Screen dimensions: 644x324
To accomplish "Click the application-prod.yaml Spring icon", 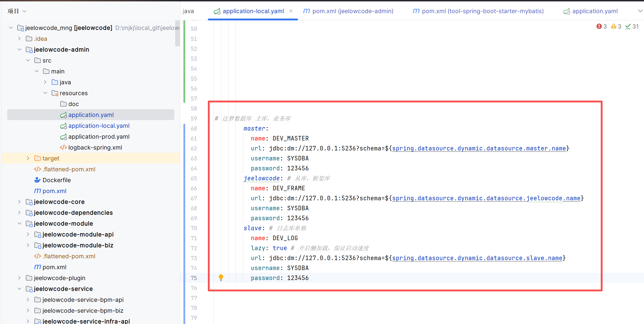I will coord(63,137).
